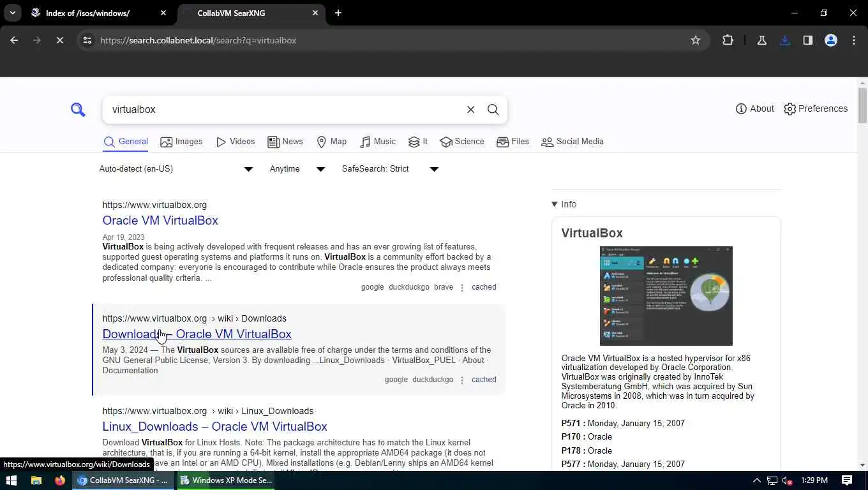Viewport: 868px width, 490px height.
Task: Open File Explorer from taskbar
Action: click(x=36, y=480)
